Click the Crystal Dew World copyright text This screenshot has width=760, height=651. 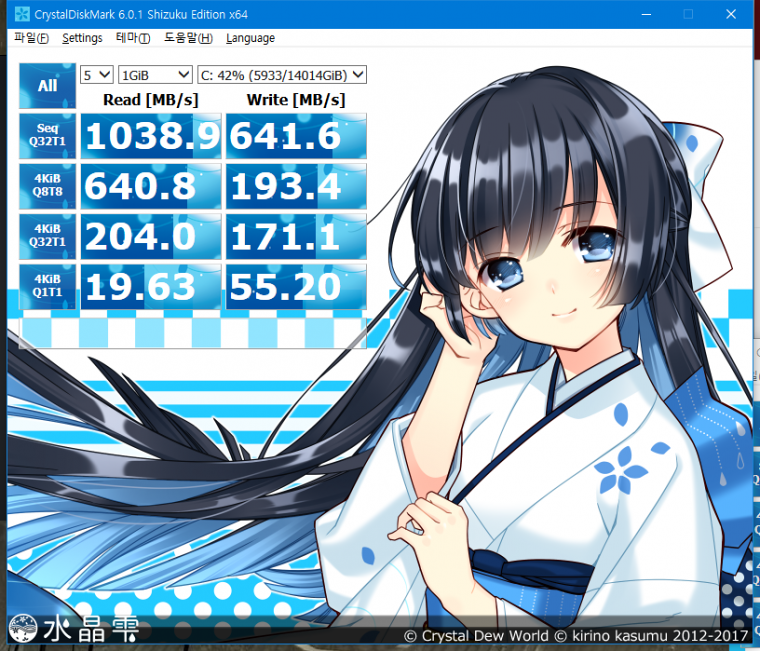click(576, 635)
